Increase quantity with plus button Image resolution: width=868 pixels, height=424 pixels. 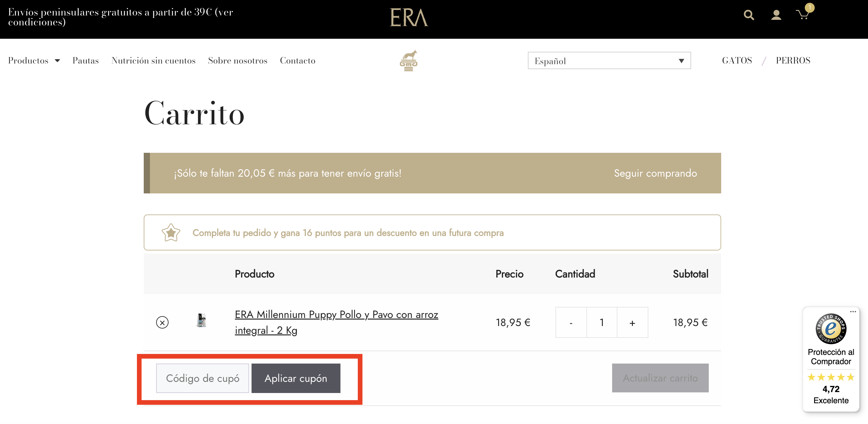[x=632, y=323]
